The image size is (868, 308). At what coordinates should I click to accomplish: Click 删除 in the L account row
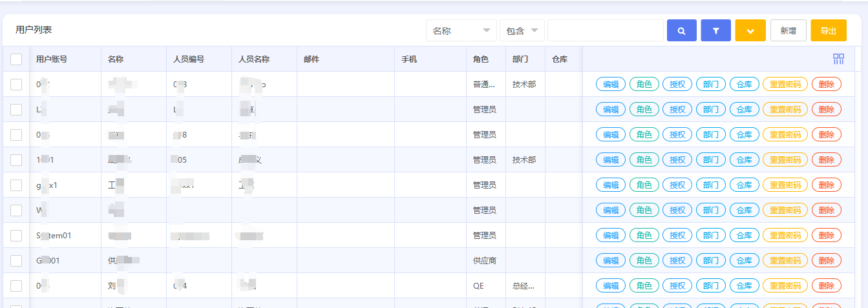coord(827,109)
